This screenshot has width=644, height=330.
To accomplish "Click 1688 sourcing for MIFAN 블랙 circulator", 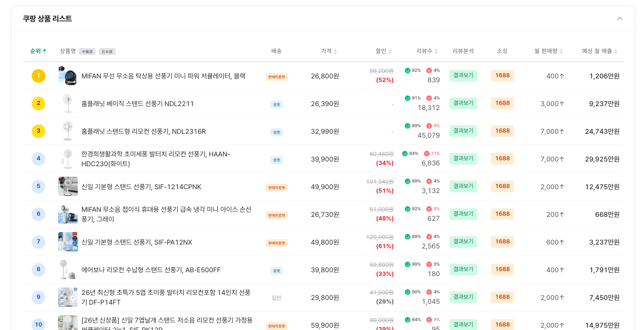I will coord(502,75).
